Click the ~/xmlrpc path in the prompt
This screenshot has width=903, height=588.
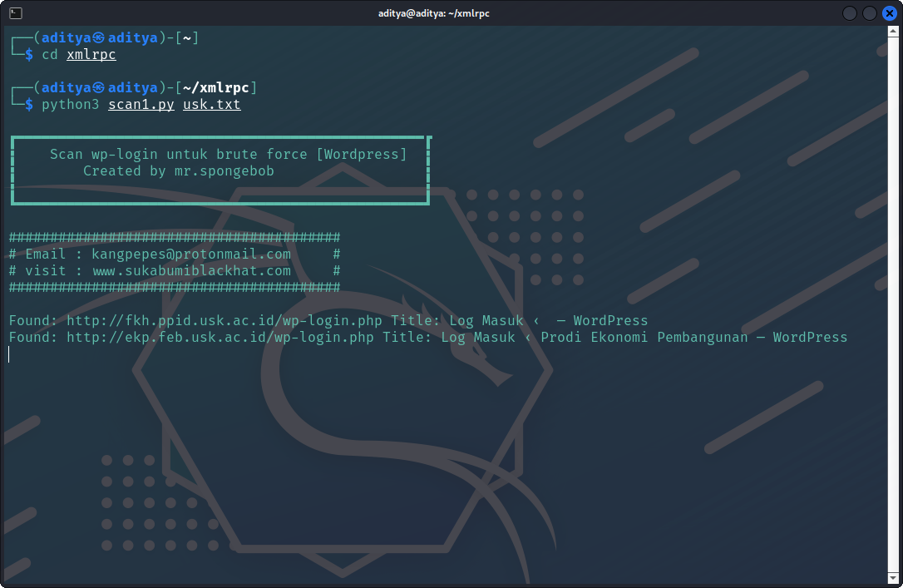[x=216, y=87]
